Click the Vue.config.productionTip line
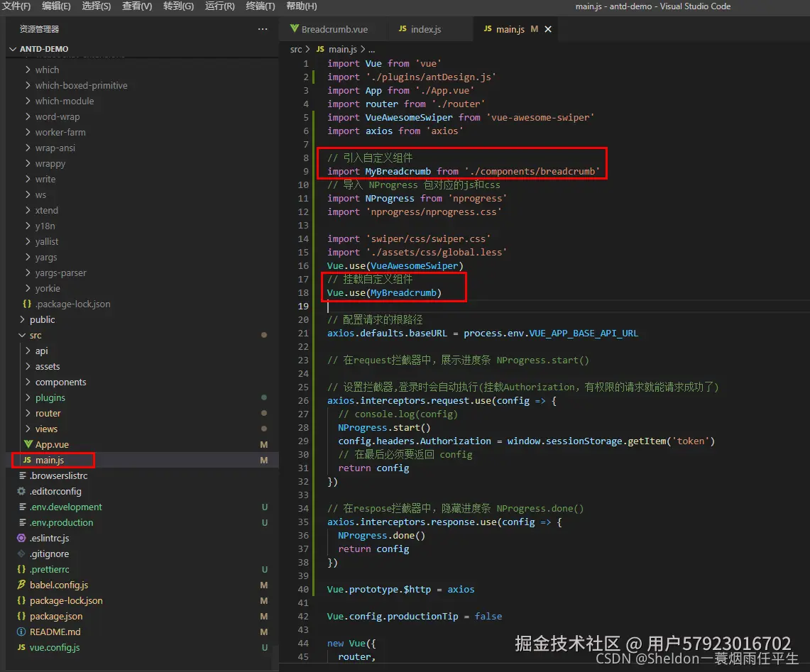This screenshot has height=672, width=810. click(415, 616)
